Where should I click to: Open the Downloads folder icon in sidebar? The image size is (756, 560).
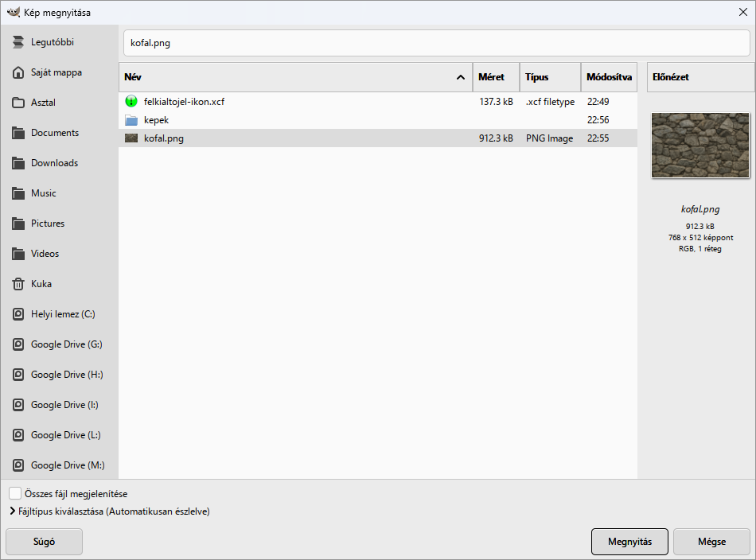18,163
